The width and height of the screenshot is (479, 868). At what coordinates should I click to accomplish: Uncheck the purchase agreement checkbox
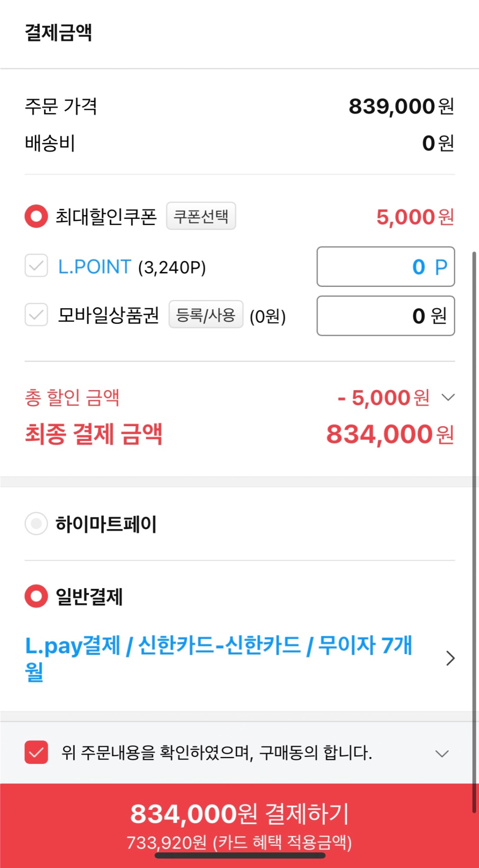click(36, 752)
